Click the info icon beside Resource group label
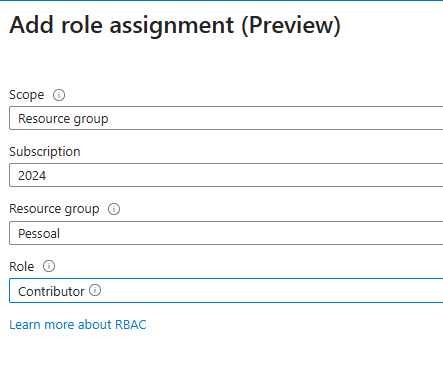The height and width of the screenshot is (378, 443). point(114,209)
